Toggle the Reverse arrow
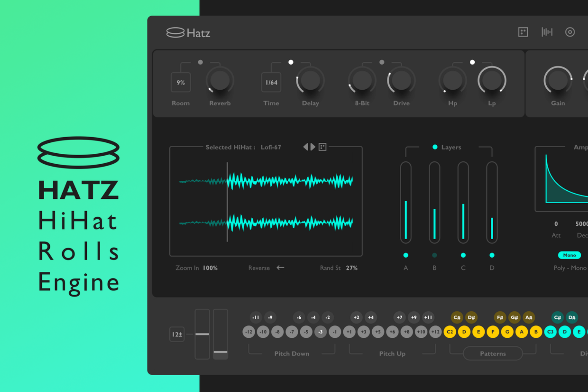 (280, 268)
